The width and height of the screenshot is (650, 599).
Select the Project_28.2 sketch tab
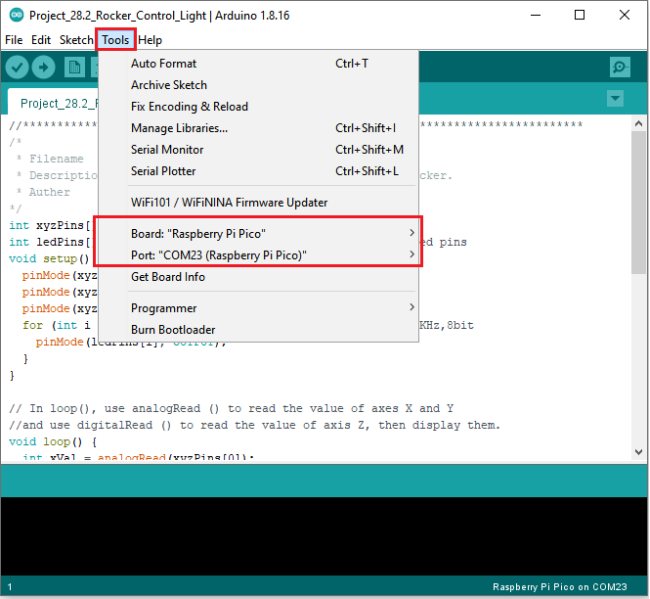[53, 102]
